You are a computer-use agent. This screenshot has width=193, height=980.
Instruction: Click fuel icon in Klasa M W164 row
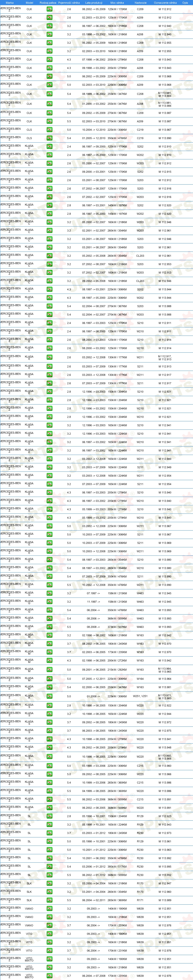(x=49, y=679)
